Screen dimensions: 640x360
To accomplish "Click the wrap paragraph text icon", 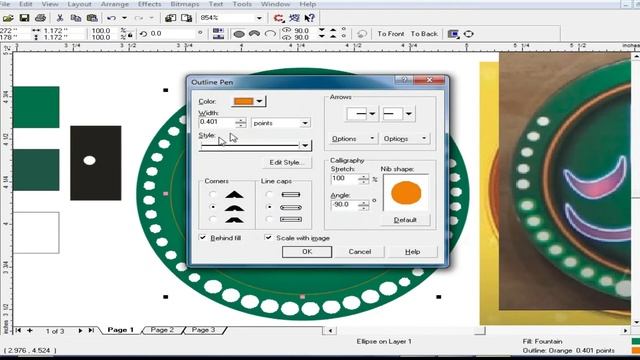I will pyautogui.click(x=453, y=34).
